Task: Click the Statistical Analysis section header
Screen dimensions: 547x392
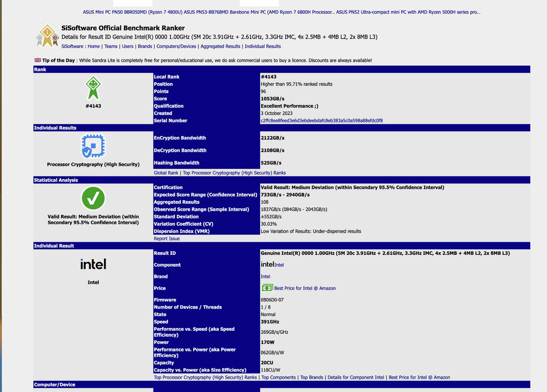Action: point(282,180)
